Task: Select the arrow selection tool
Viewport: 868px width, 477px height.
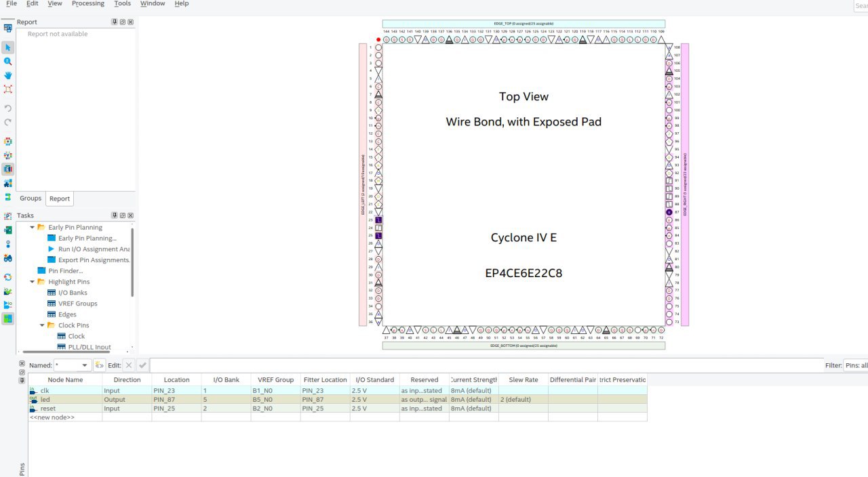Action: coord(8,47)
